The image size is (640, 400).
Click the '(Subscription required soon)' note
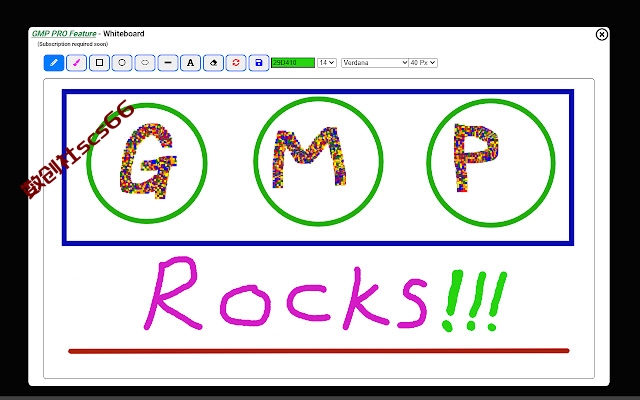click(73, 44)
